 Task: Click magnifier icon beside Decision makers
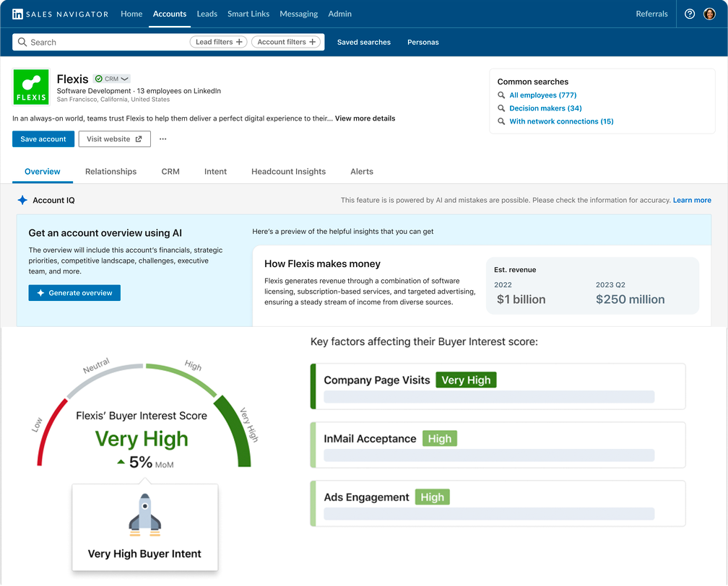[x=501, y=108]
